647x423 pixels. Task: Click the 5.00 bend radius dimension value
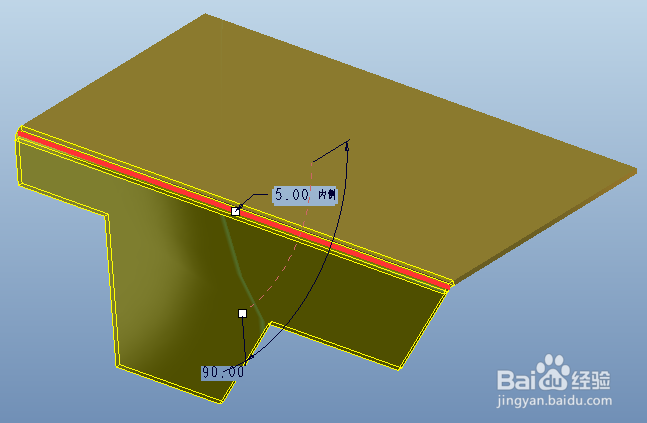click(x=292, y=194)
